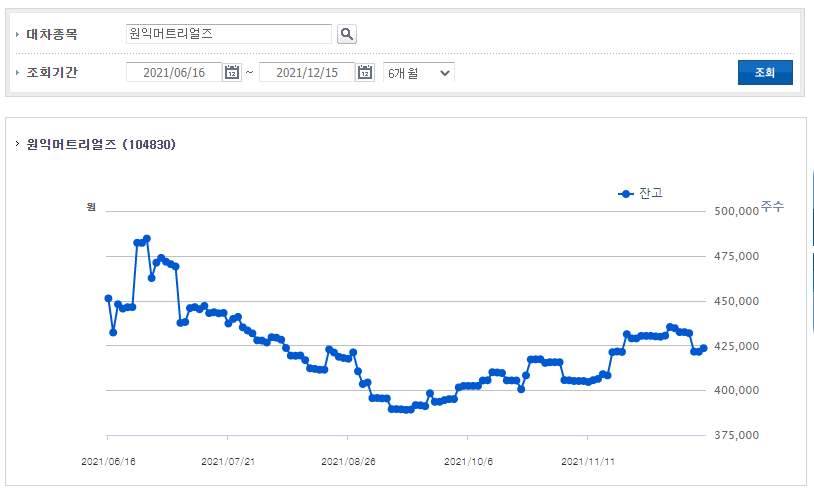Focus the 원익머트리얼즈 stock name field
This screenshot has width=814, height=491.
click(228, 34)
